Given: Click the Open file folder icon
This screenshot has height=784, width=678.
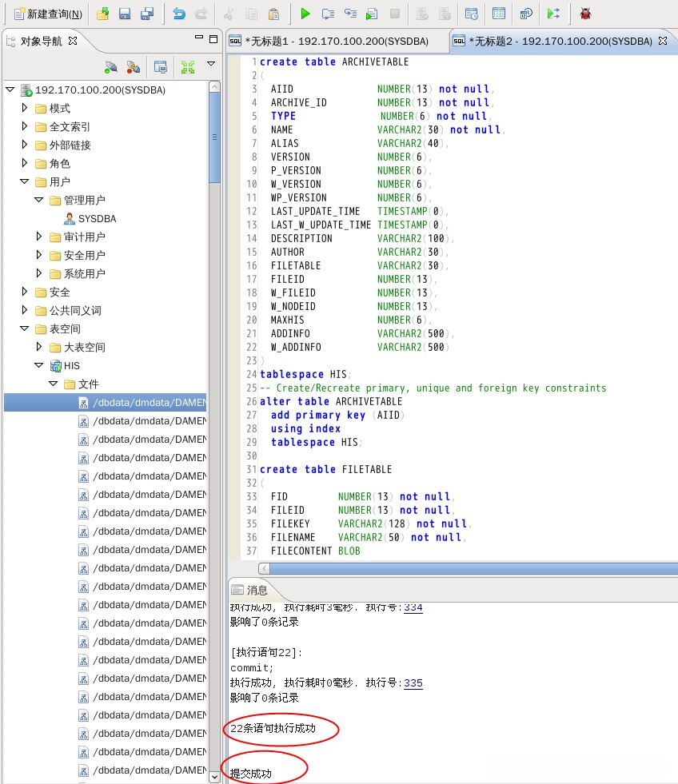Looking at the screenshot, I should (x=102, y=14).
